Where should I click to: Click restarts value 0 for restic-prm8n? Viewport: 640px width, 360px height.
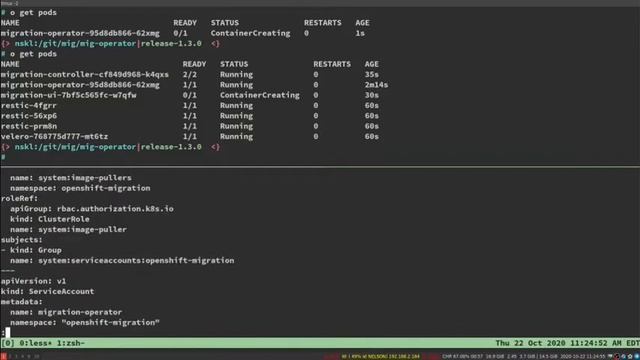click(316, 126)
